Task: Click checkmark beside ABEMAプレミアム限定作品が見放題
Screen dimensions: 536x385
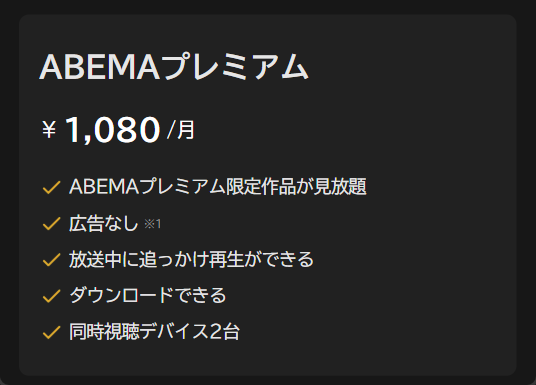Action: point(51,187)
